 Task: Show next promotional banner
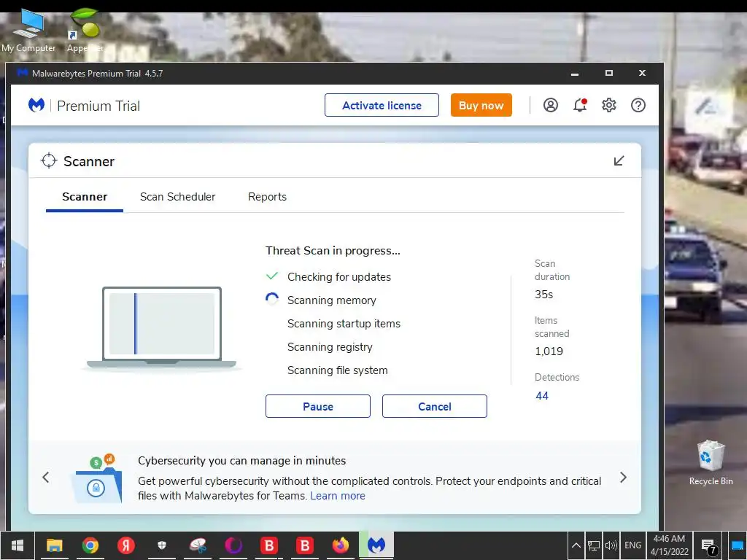point(623,477)
